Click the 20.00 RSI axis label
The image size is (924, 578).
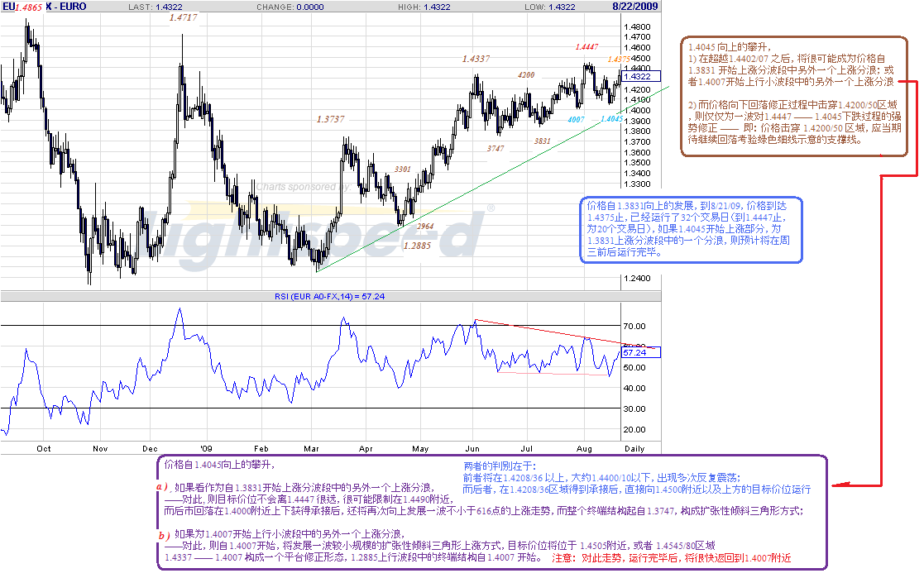634,430
